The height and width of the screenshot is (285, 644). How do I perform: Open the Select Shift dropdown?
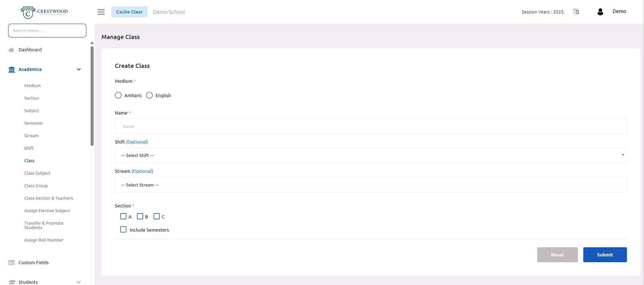tap(370, 156)
